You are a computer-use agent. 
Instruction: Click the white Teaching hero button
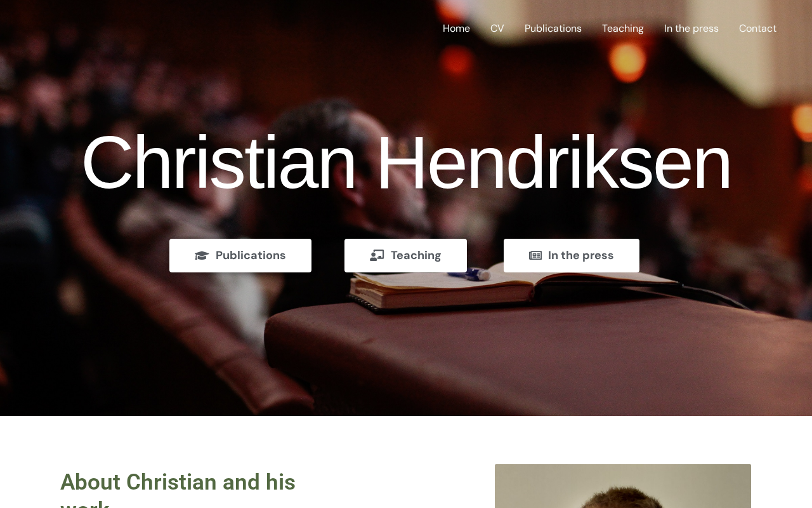[405, 255]
